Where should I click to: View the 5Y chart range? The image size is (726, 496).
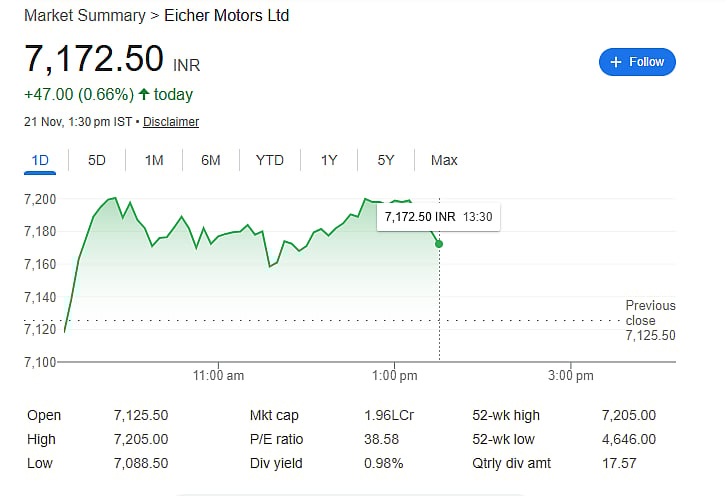[x=386, y=160]
